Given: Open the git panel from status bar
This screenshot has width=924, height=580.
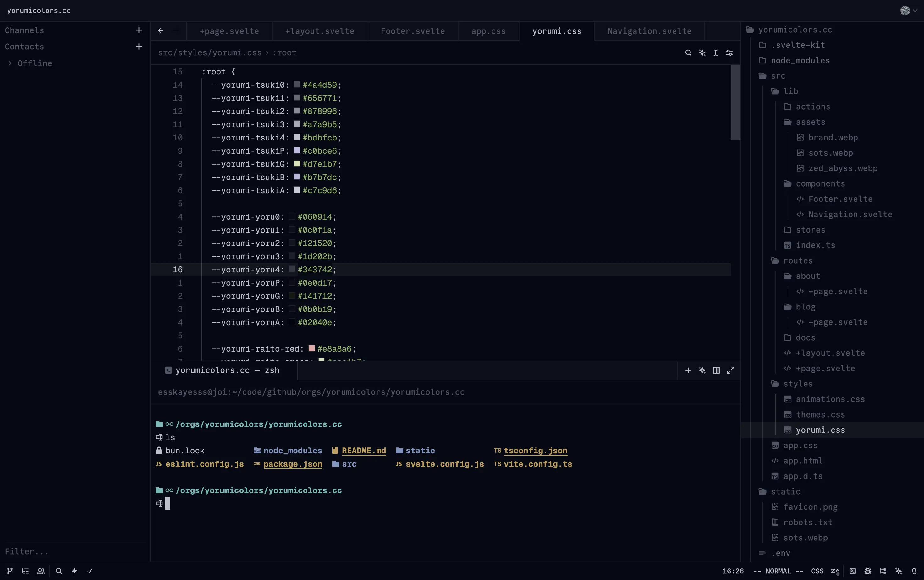Looking at the screenshot, I should pyautogui.click(x=10, y=571).
